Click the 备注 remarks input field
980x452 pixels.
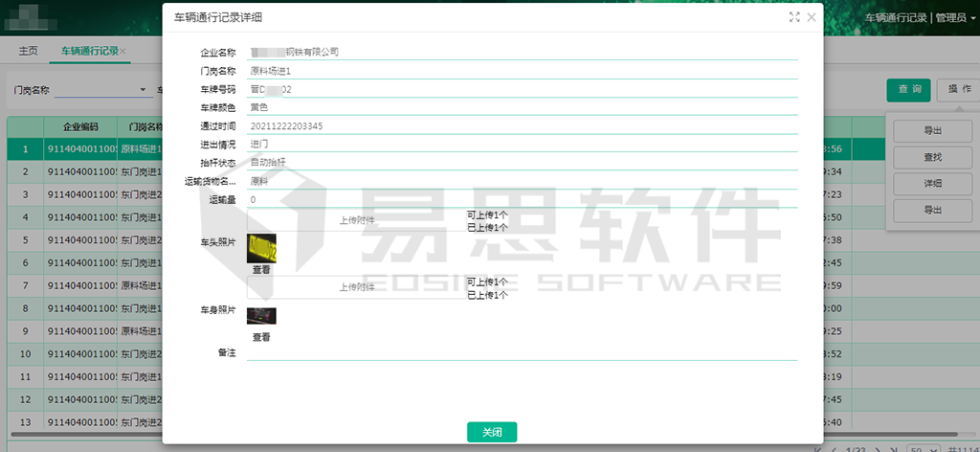point(522,352)
